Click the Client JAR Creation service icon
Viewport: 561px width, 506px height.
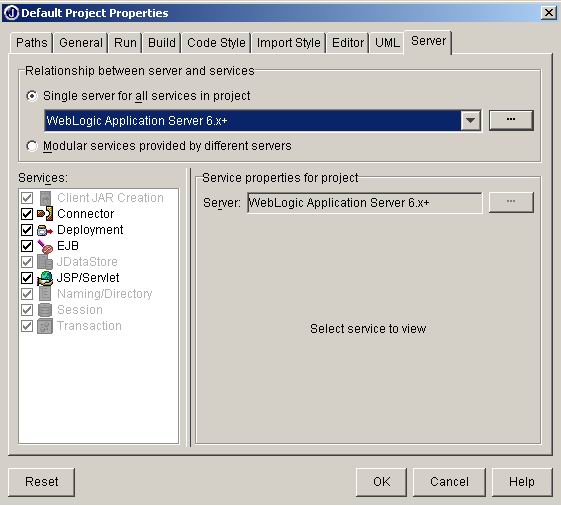[45, 198]
